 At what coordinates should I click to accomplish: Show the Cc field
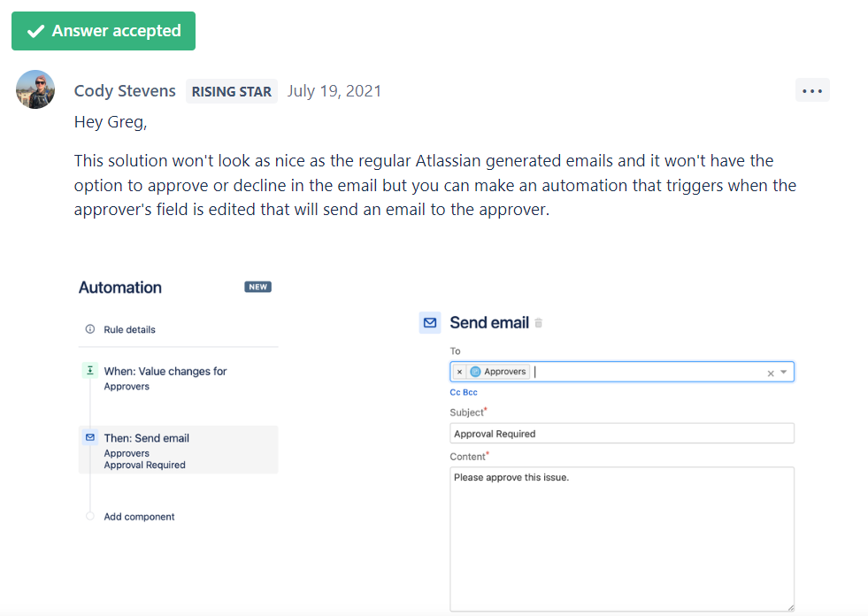[x=454, y=392]
